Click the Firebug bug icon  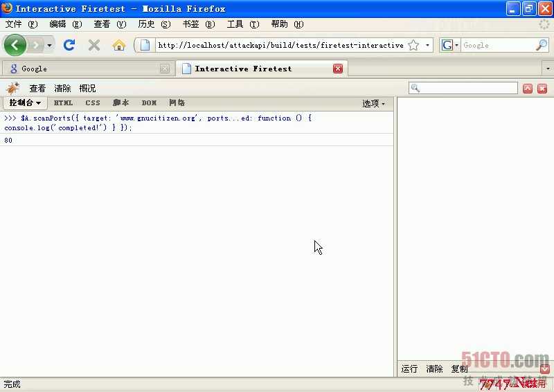(13, 88)
